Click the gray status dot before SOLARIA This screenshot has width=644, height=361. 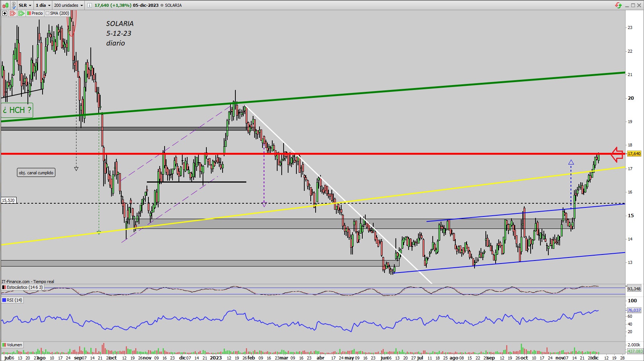tap(162, 5)
